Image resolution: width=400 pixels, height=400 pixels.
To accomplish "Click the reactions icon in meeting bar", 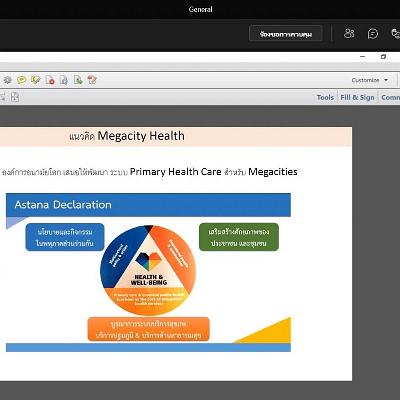I will (396, 34).
